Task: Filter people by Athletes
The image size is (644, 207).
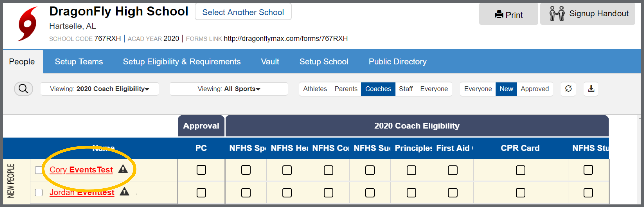Action: 315,89
